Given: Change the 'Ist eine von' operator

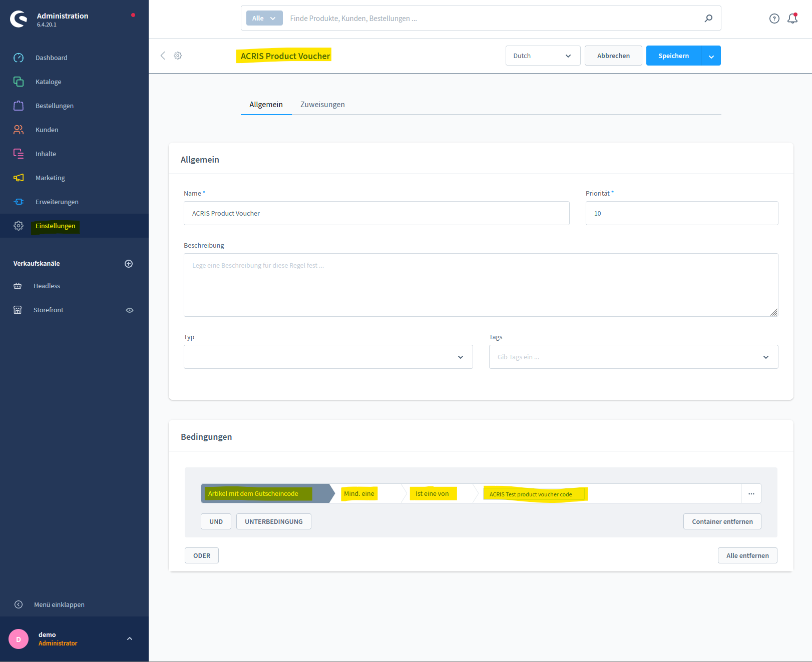Looking at the screenshot, I should click(440, 493).
